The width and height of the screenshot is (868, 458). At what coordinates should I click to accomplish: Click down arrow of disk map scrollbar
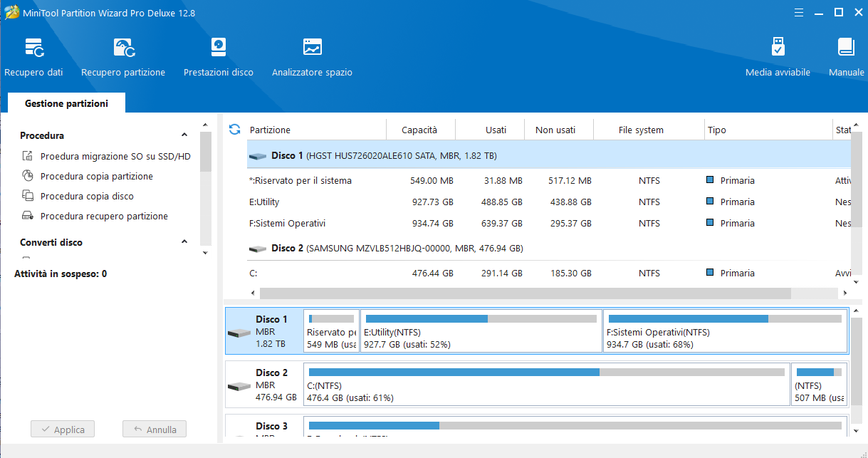click(x=858, y=430)
